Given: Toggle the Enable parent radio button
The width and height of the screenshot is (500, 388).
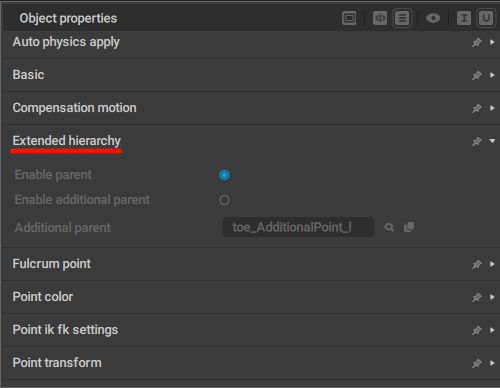Looking at the screenshot, I should [224, 175].
